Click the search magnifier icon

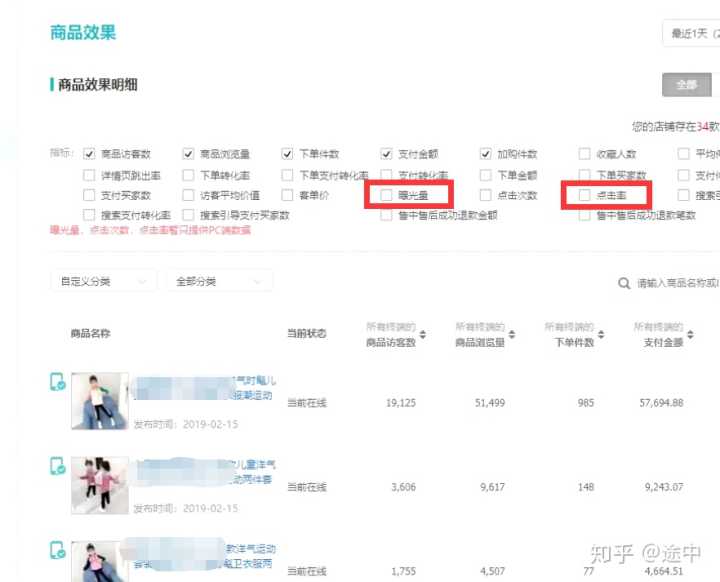point(624,283)
